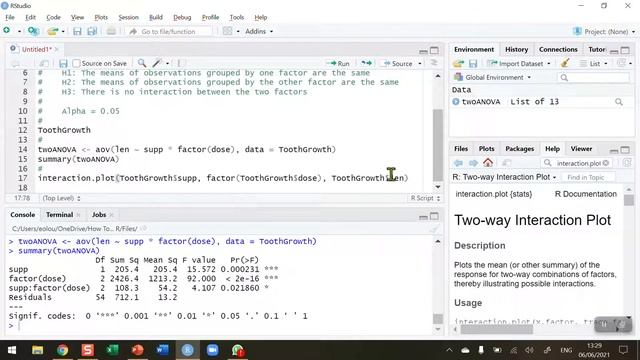Open the Session menu

click(129, 17)
